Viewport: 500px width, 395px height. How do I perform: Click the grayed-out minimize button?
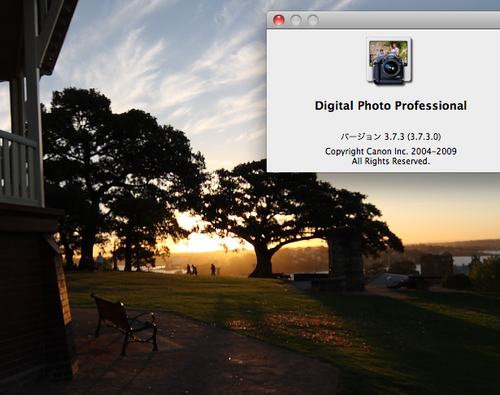tap(296, 20)
